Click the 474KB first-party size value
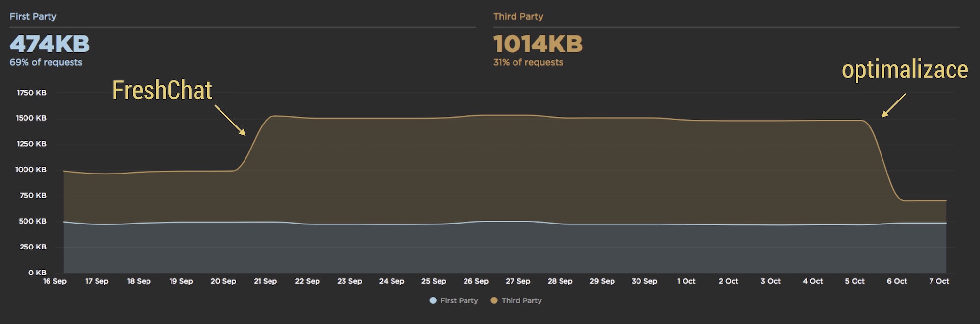The image size is (980, 324). (49, 44)
